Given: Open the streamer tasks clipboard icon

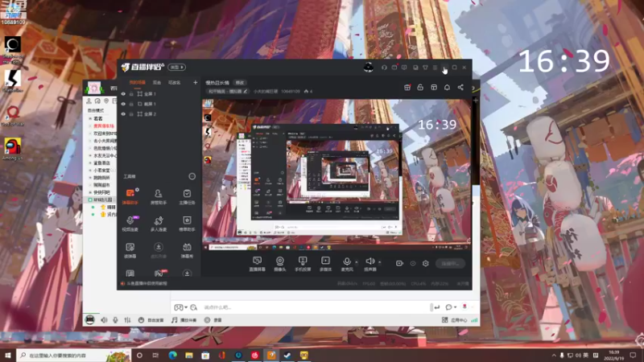Looking at the screenshot, I should pos(187,196).
